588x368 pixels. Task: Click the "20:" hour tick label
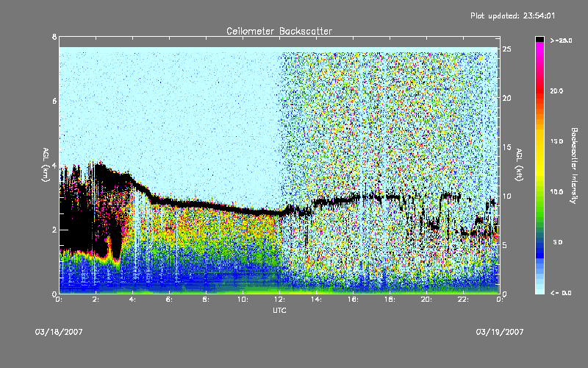[427, 300]
